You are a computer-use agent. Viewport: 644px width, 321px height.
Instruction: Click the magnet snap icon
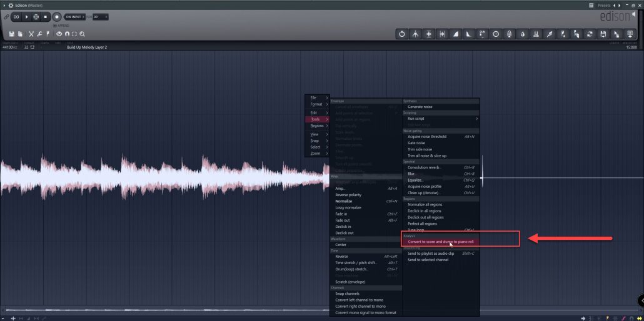pyautogui.click(x=67, y=34)
